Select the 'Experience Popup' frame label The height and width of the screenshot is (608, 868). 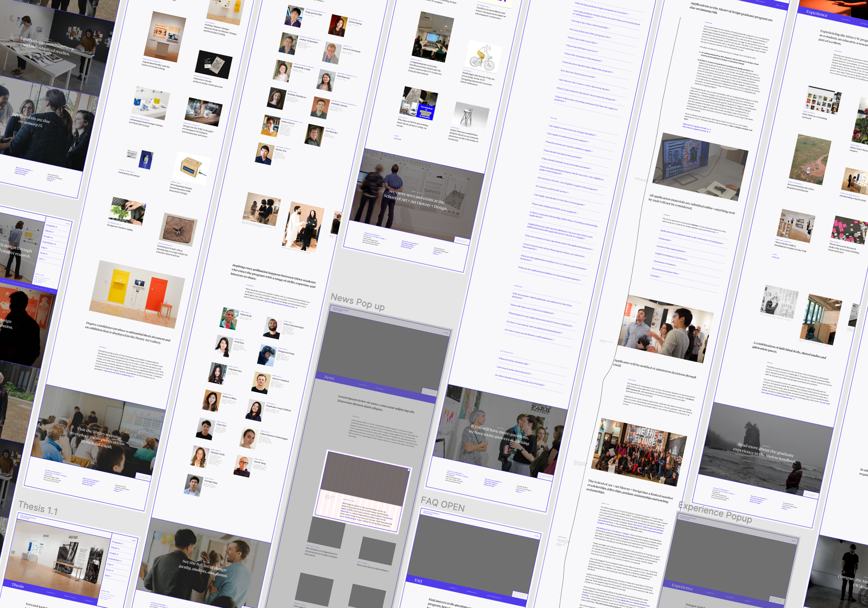coord(715,512)
